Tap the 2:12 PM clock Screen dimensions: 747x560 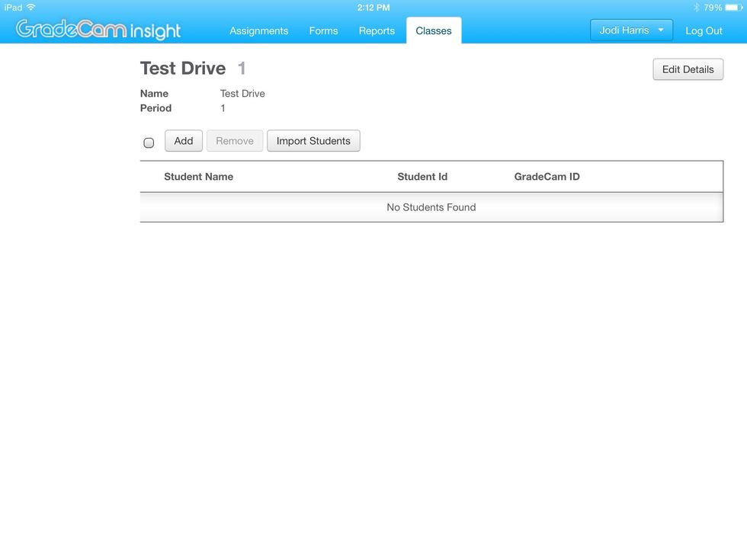click(373, 8)
